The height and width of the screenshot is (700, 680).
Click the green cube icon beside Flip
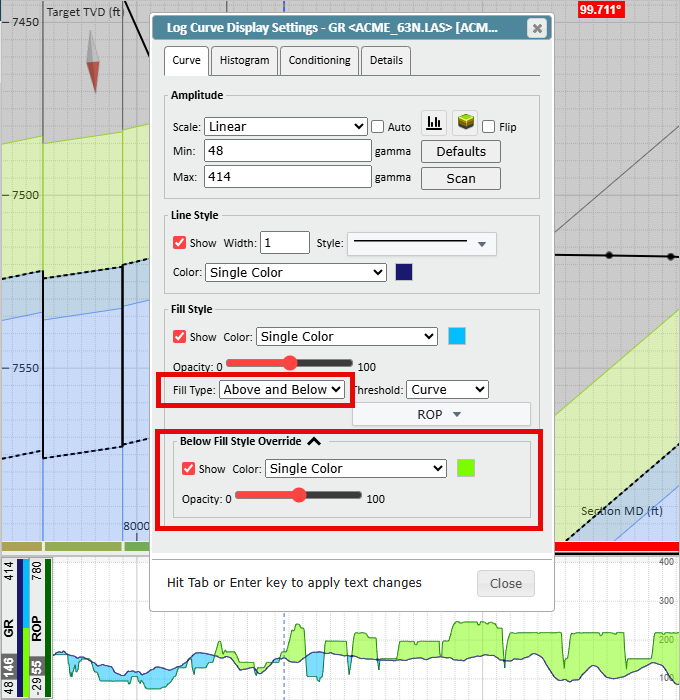(x=465, y=122)
